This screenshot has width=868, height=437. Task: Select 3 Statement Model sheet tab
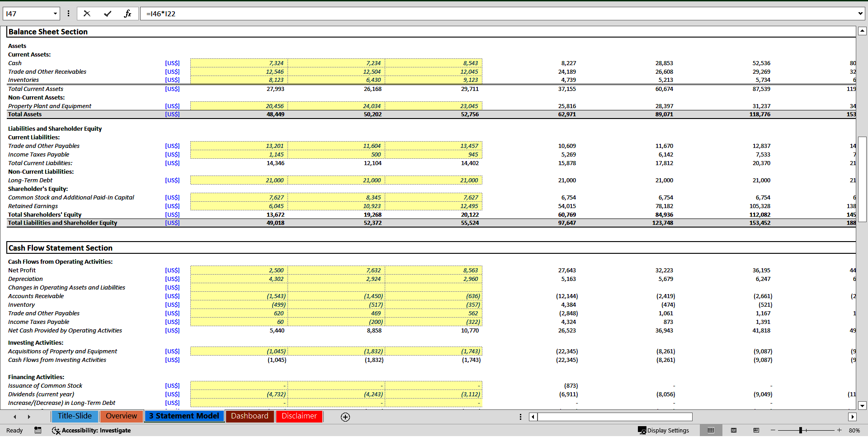(184, 416)
